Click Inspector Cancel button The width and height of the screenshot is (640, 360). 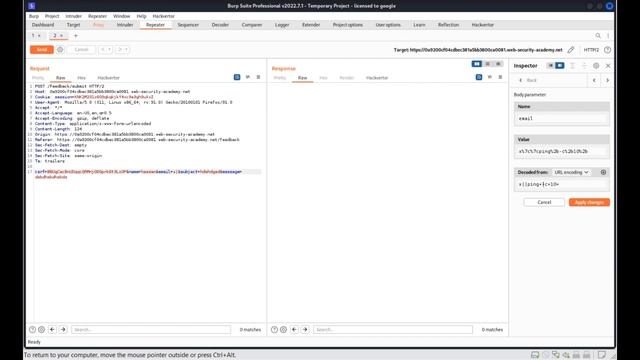pos(544,202)
